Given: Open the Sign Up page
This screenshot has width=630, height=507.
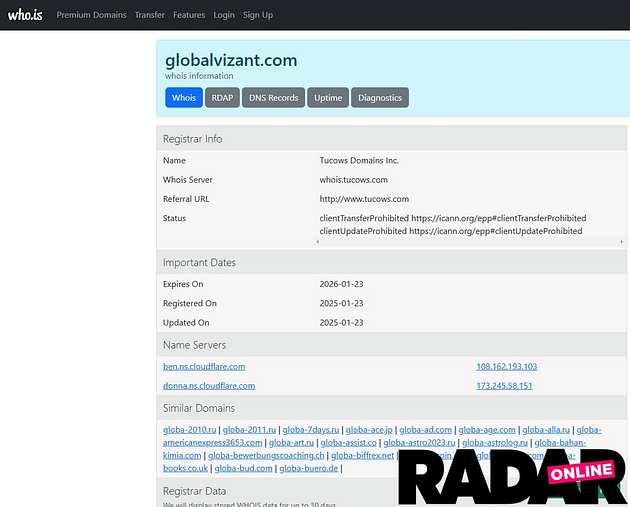Looking at the screenshot, I should [x=258, y=15].
